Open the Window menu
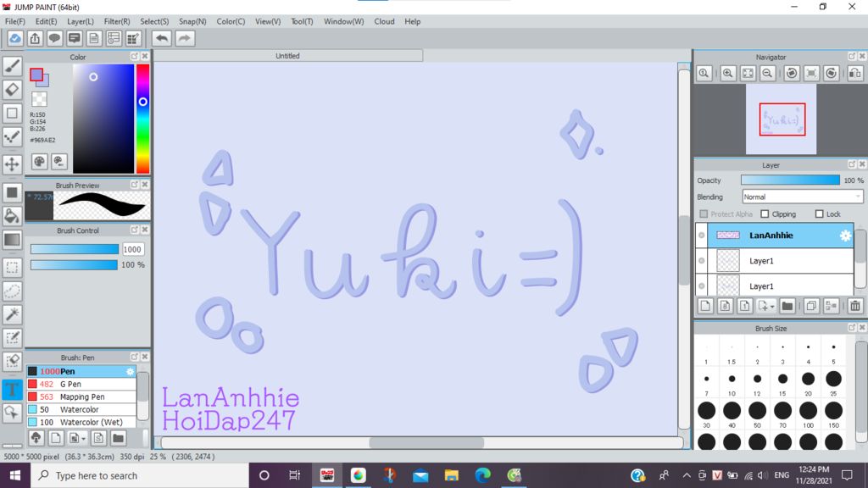 (x=344, y=21)
